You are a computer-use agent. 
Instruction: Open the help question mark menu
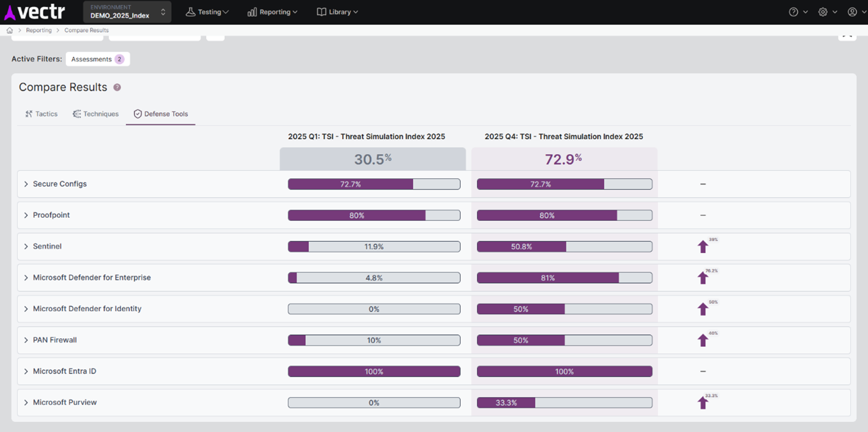click(793, 12)
